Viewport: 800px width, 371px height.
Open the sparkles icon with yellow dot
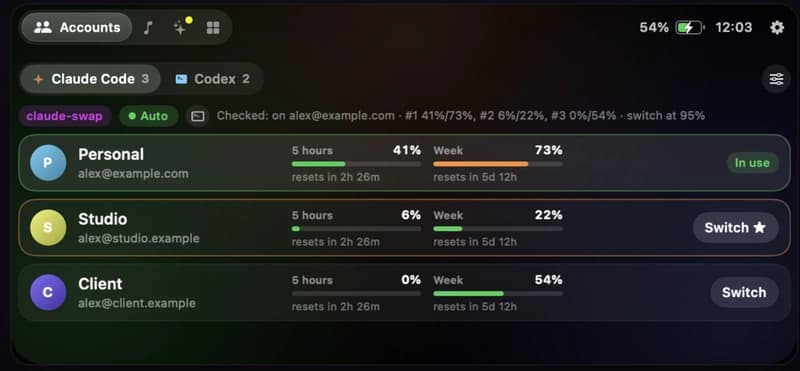[181, 27]
